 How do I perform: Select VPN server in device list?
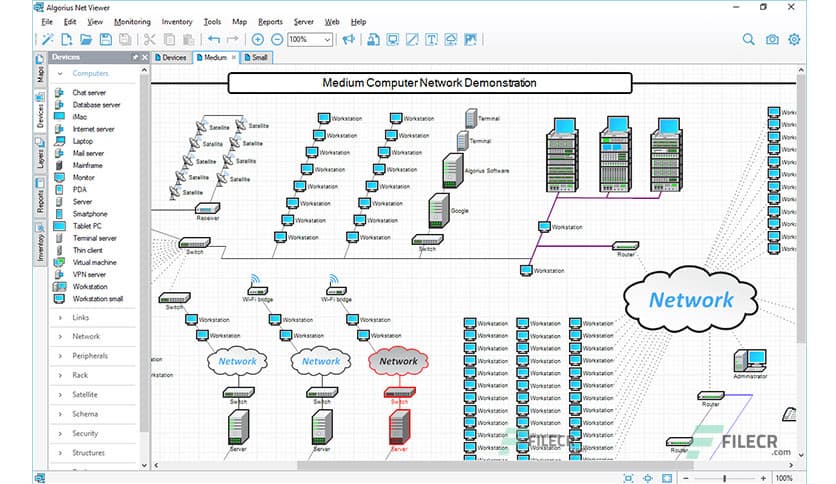[88, 274]
